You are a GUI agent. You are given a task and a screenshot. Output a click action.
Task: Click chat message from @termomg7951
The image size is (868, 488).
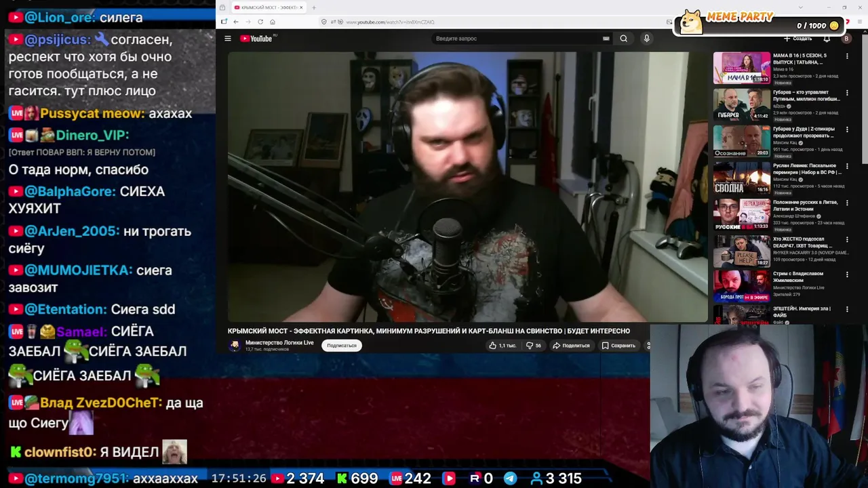coord(103,479)
